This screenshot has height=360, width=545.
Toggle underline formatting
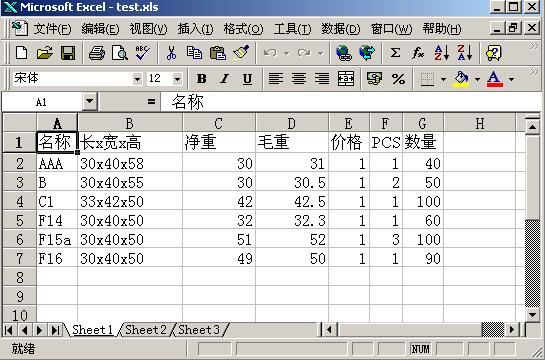[x=247, y=79]
